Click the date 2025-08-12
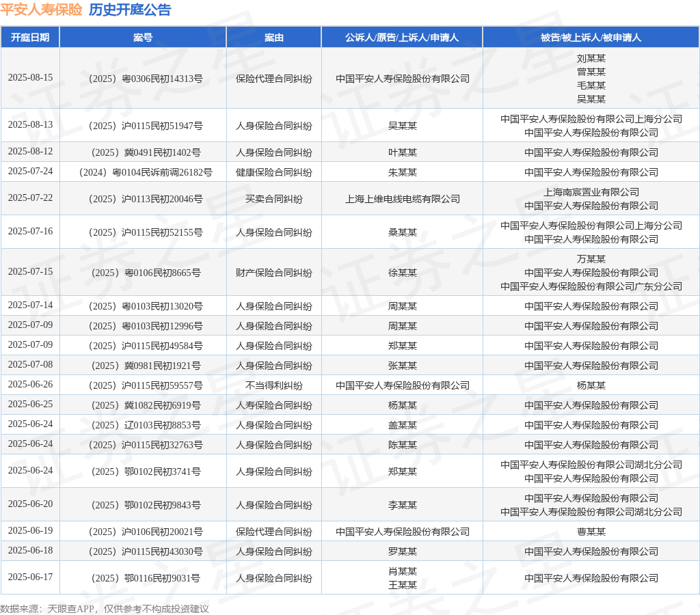 point(30,152)
